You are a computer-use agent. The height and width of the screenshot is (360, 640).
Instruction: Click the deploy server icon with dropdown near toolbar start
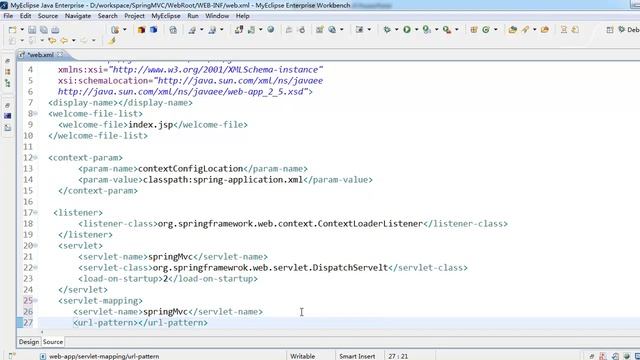116,30
